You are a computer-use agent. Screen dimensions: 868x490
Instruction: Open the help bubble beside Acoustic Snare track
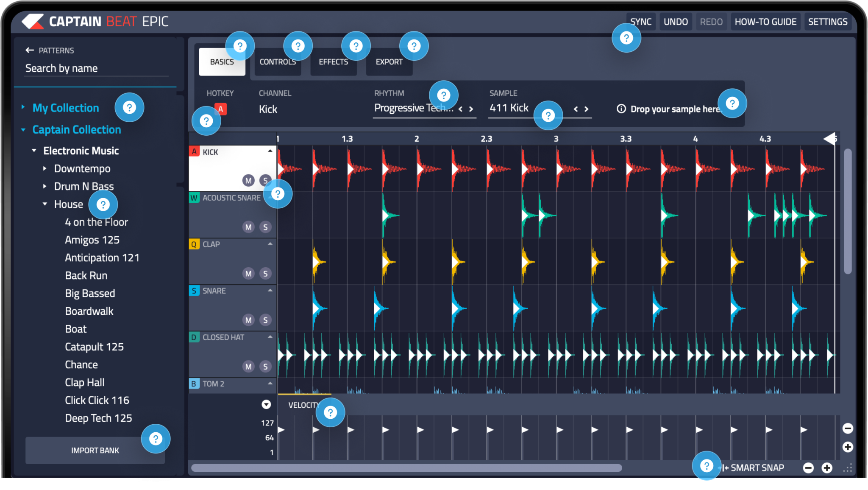tap(278, 194)
